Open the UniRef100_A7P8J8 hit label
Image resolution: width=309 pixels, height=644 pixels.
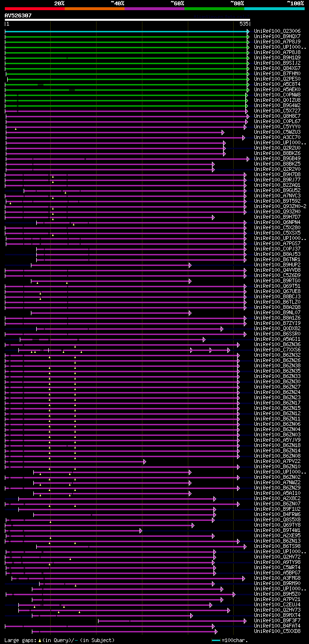click(277, 52)
